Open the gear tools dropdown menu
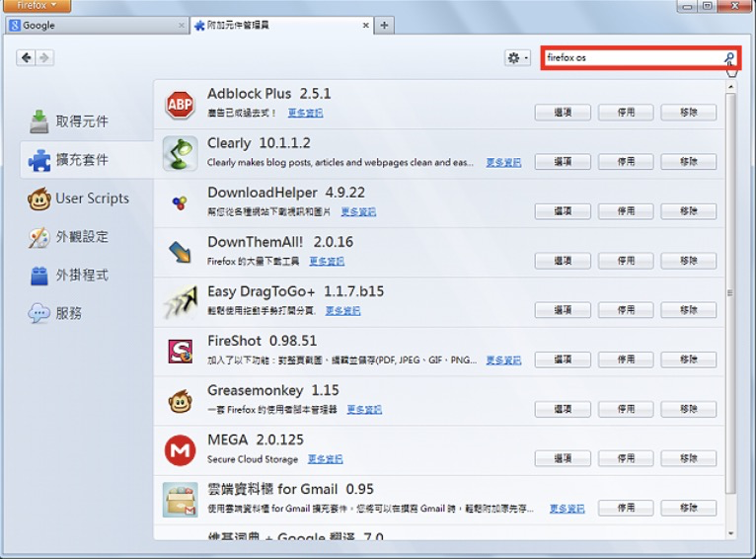 point(517,58)
